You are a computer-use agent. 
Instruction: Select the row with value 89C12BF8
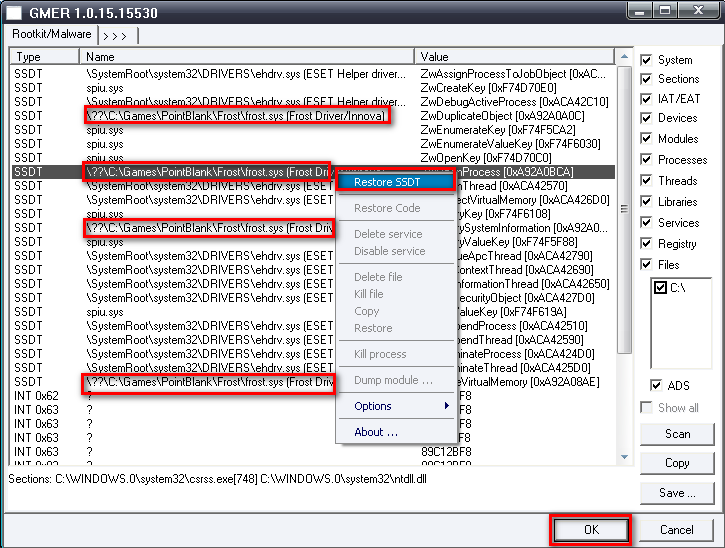(x=313, y=452)
